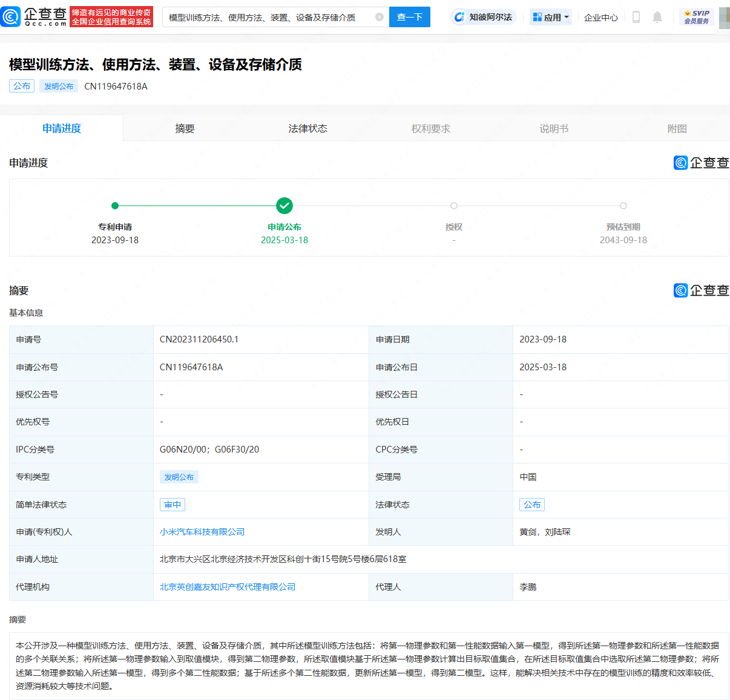The height and width of the screenshot is (700, 730).
Task: Click the 2023-09-18 date under 专利申请 on the timeline
Action: [x=115, y=240]
